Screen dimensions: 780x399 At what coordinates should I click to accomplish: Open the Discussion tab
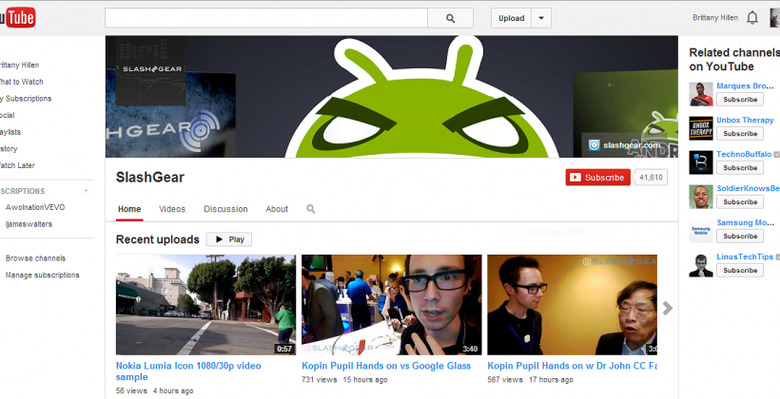[225, 209]
